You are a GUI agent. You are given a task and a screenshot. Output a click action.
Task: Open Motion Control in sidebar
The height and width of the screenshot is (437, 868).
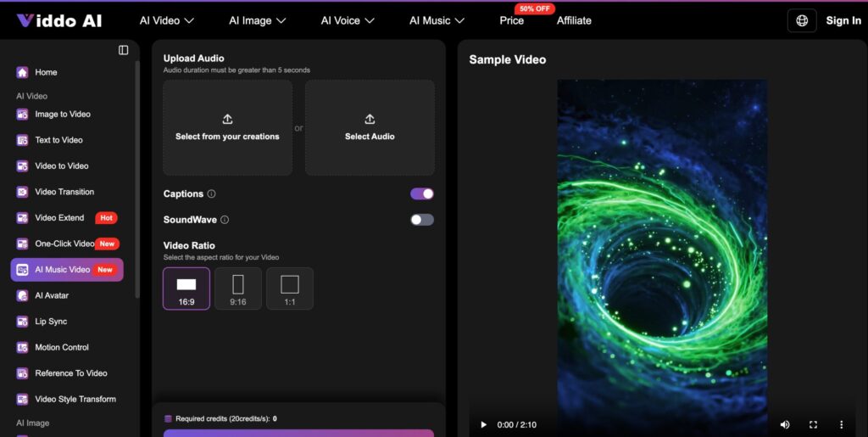[x=62, y=347]
